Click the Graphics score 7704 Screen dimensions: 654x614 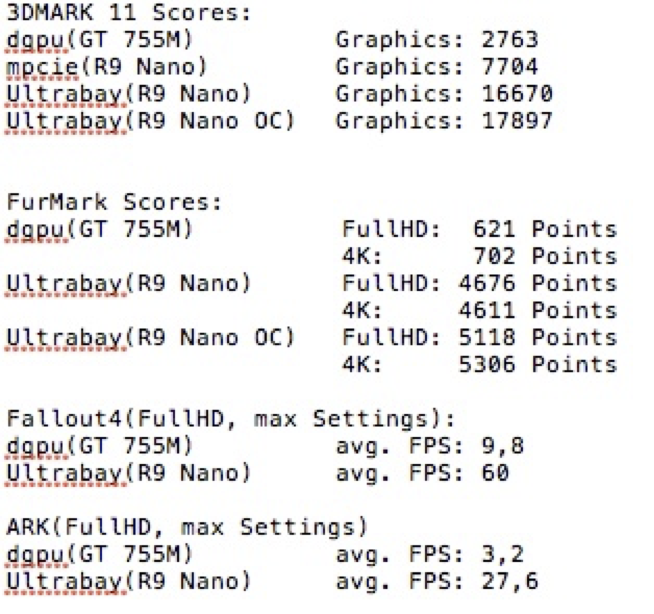(x=510, y=67)
